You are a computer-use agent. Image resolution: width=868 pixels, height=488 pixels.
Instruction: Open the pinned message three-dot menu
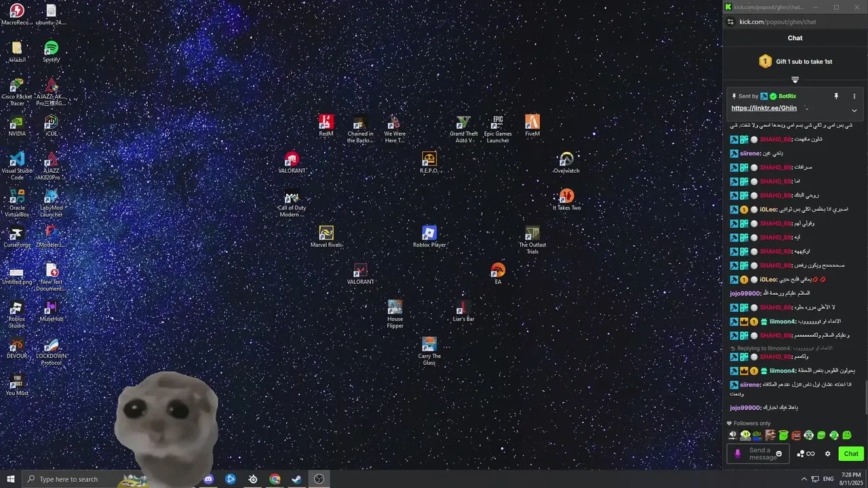click(x=854, y=96)
